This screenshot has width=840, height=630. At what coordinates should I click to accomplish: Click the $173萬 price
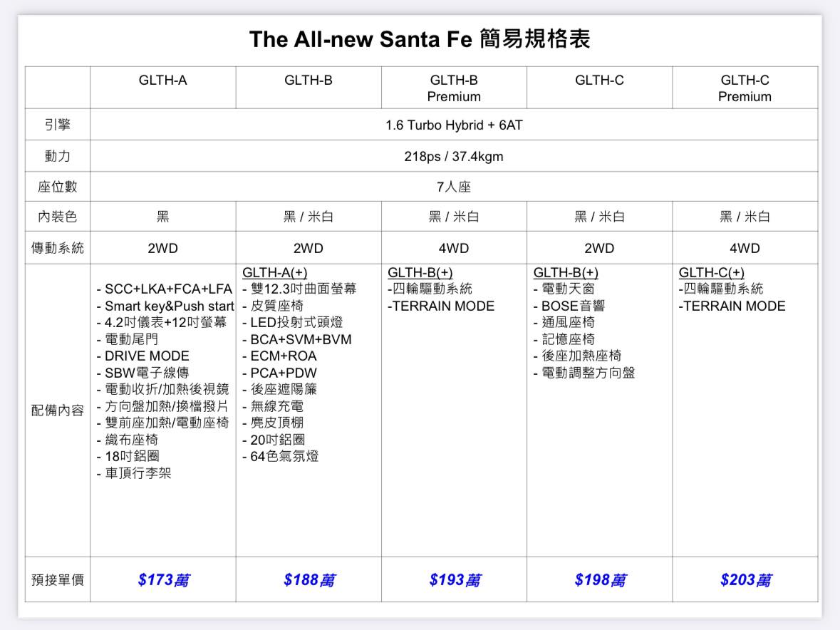(x=163, y=580)
